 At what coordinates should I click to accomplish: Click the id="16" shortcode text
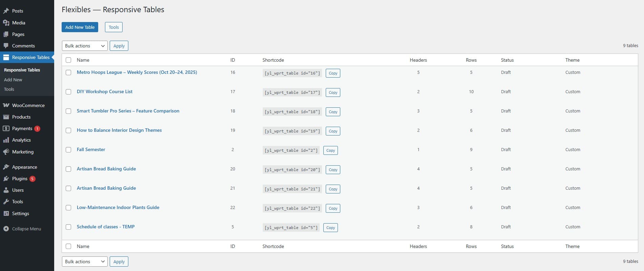pos(292,73)
